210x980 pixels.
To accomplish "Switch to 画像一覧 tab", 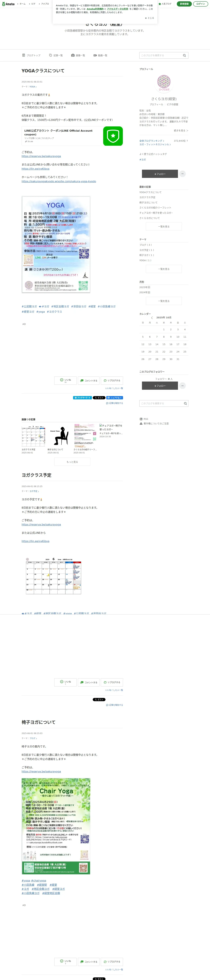I will (x=78, y=56).
